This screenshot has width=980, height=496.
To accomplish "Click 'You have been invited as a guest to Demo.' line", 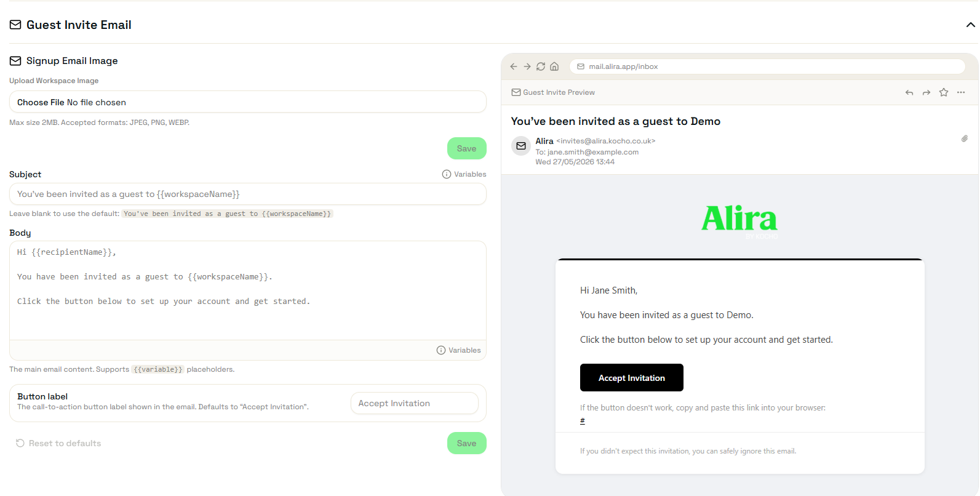I will pyautogui.click(x=667, y=315).
